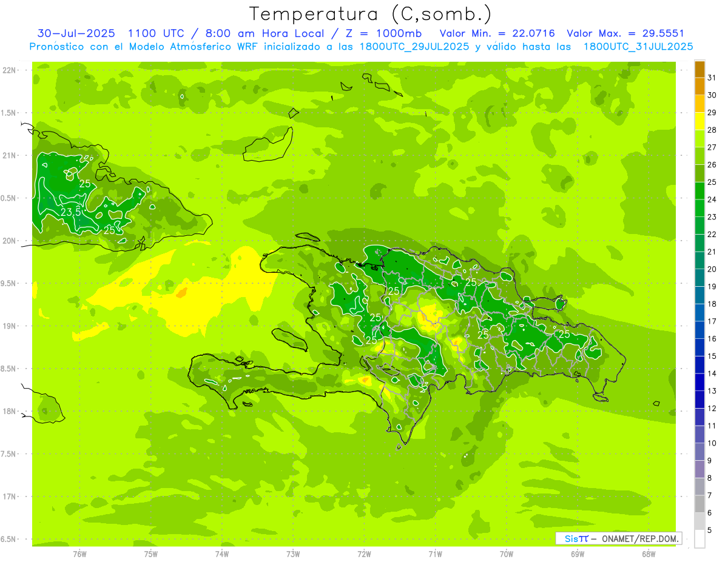Click the orange legend swatch between 30 and 31
Viewport: 728px width, 562px height.
[x=699, y=87]
